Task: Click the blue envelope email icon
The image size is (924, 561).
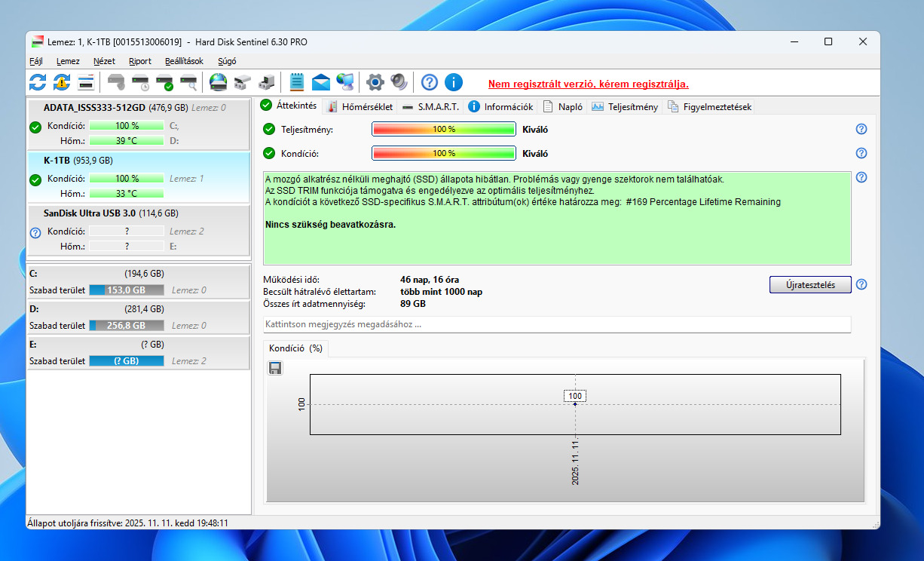Action: click(321, 82)
